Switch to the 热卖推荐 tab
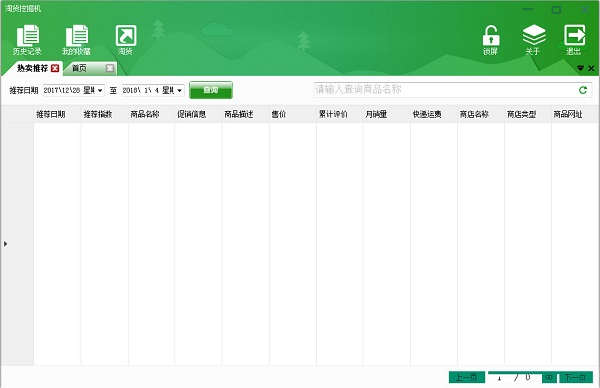Viewport: 600px width, 388px height. [x=33, y=68]
